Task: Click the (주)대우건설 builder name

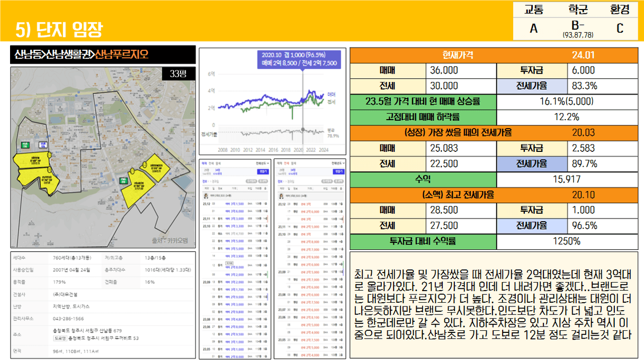Action: coord(65,294)
